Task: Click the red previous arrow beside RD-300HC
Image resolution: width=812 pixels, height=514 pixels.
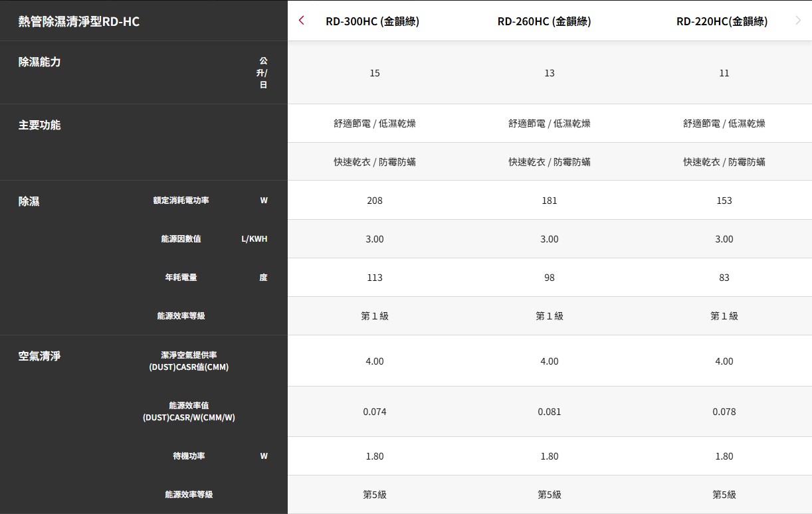Action: coord(302,21)
